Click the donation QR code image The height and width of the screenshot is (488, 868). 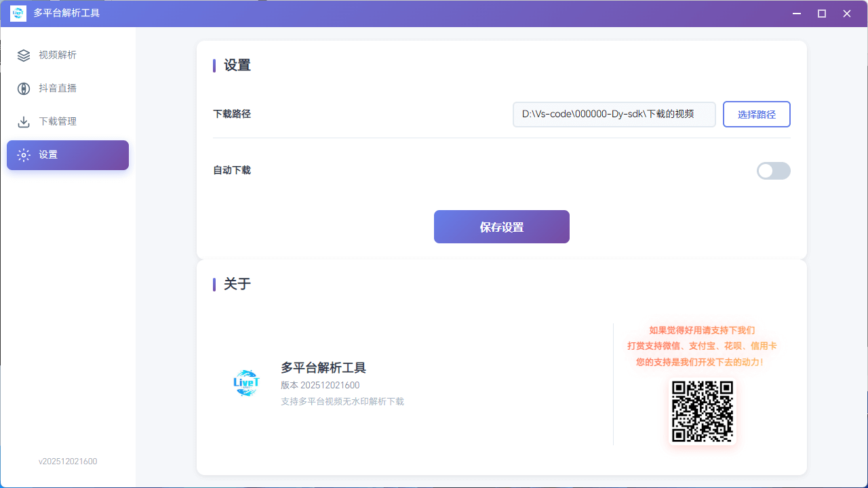click(702, 411)
